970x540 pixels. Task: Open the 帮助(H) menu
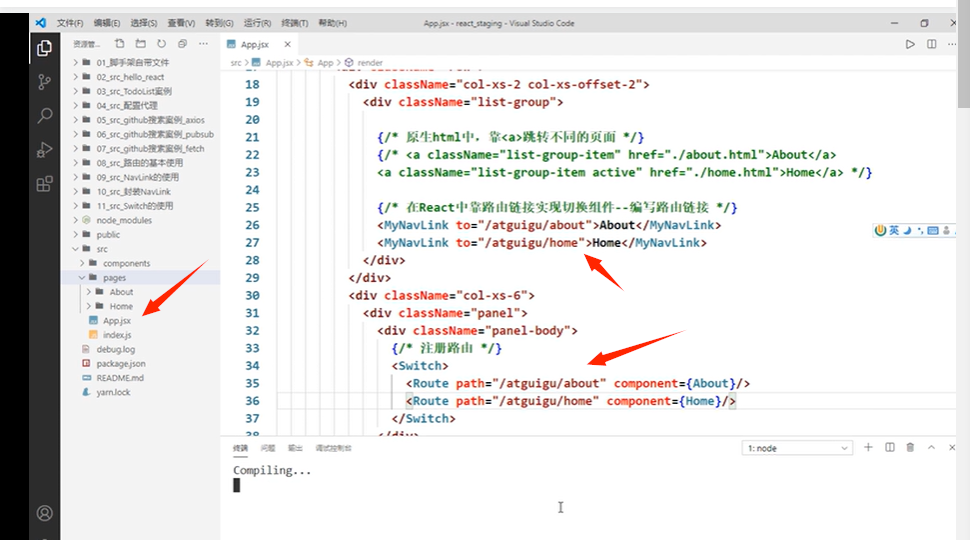point(332,23)
